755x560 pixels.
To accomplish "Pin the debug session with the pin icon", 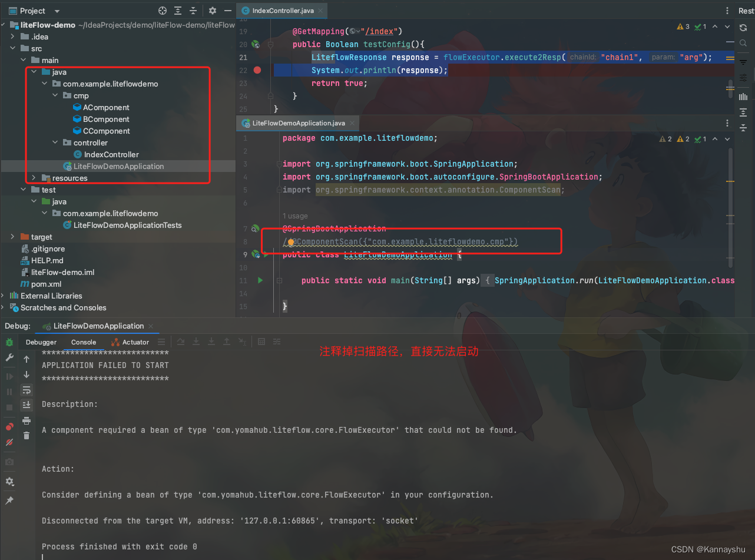I will [9, 499].
